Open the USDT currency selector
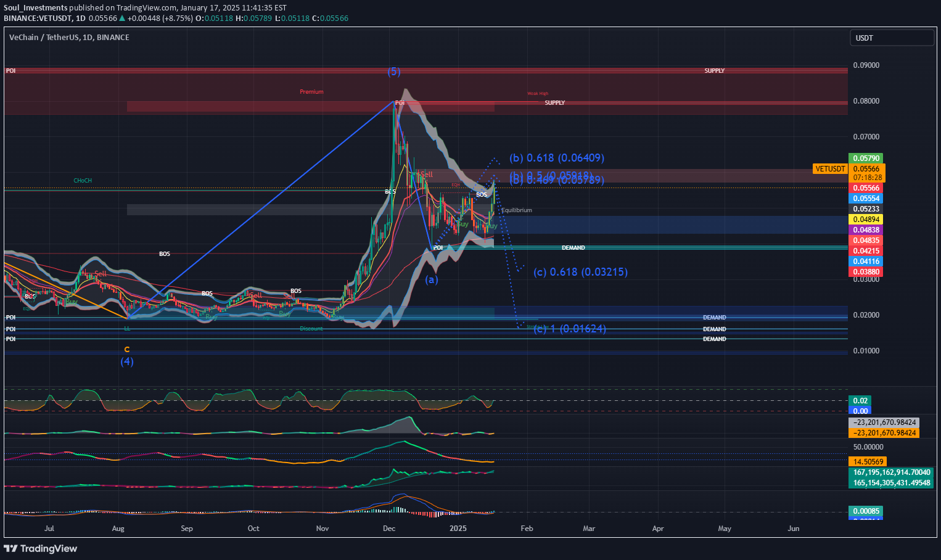941x560 pixels. point(892,38)
